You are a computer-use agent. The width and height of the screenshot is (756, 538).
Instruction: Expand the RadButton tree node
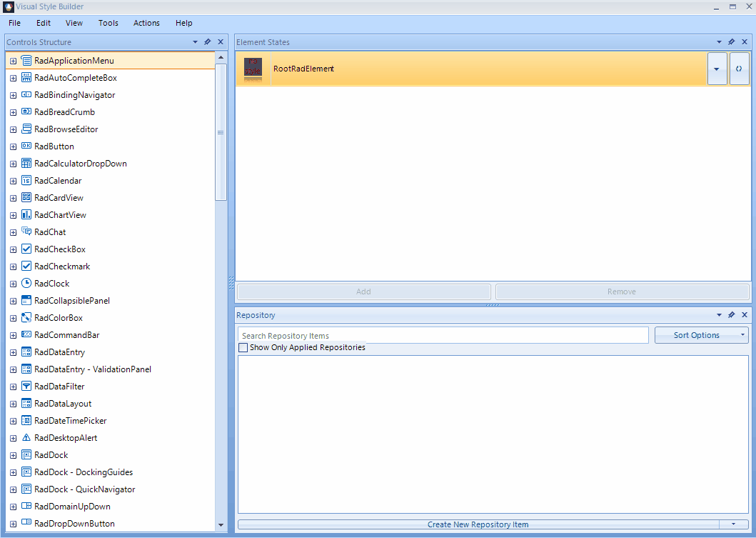(x=14, y=146)
